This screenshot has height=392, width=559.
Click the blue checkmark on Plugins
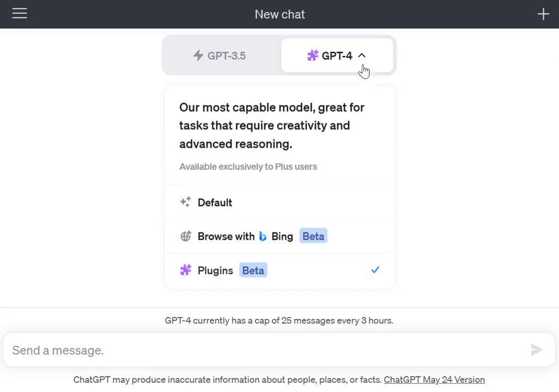click(x=375, y=269)
